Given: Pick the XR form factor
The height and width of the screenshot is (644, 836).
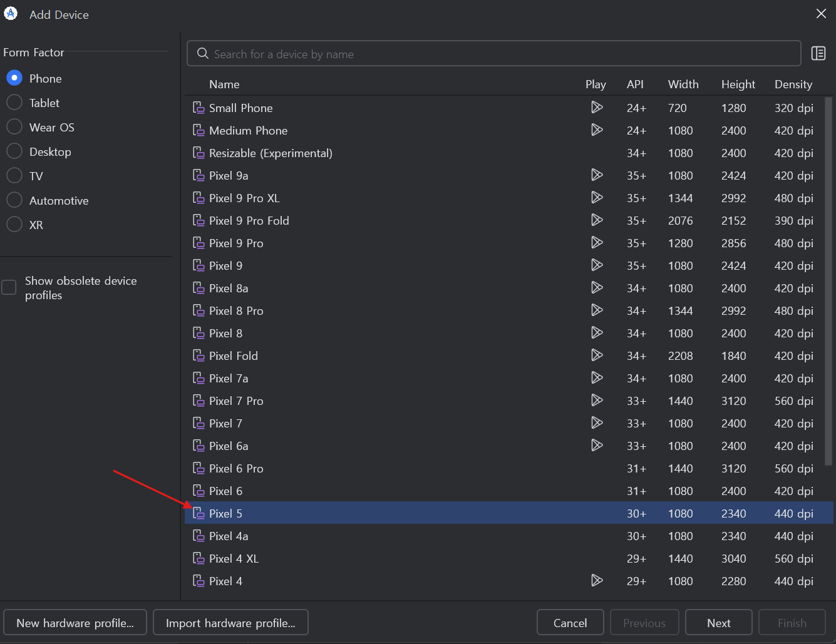Looking at the screenshot, I should tap(14, 225).
